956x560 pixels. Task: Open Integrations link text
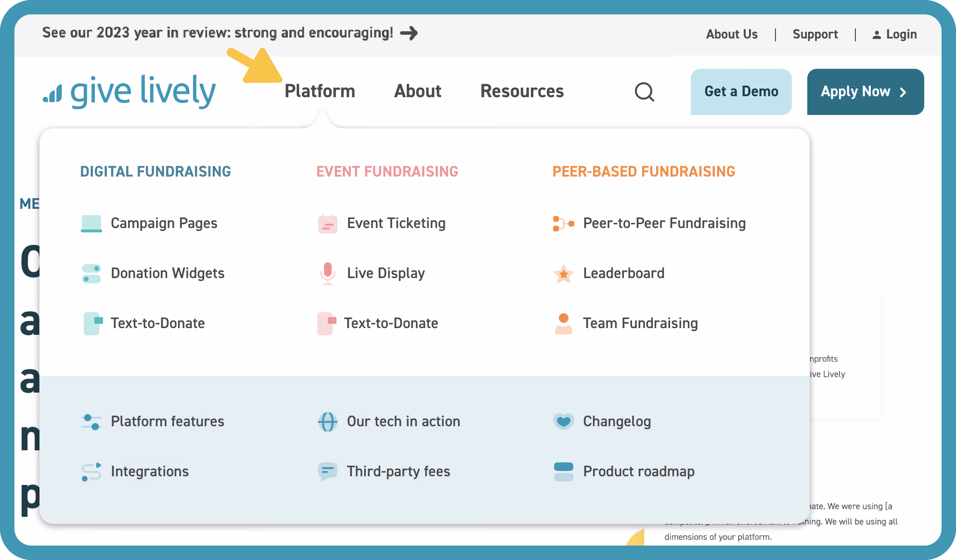click(x=150, y=472)
